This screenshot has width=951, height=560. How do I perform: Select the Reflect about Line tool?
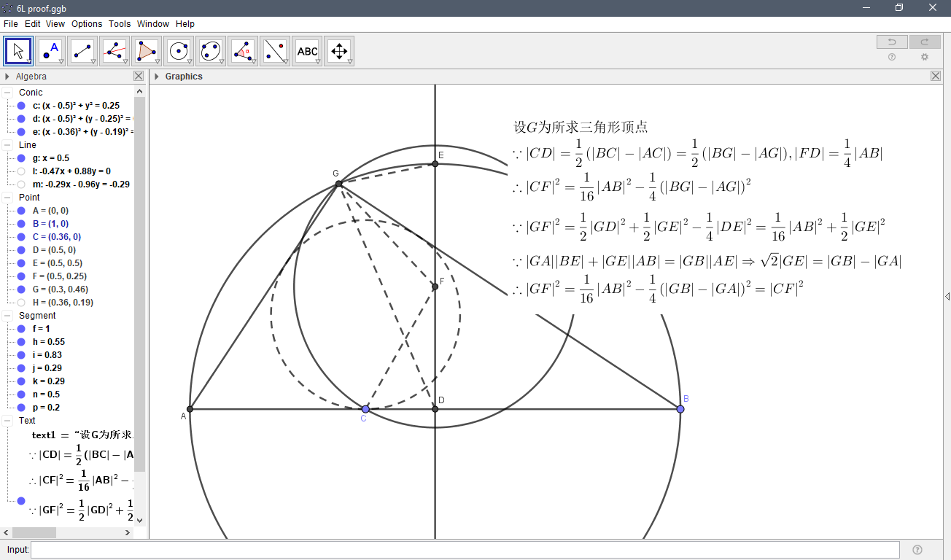pyautogui.click(x=275, y=51)
